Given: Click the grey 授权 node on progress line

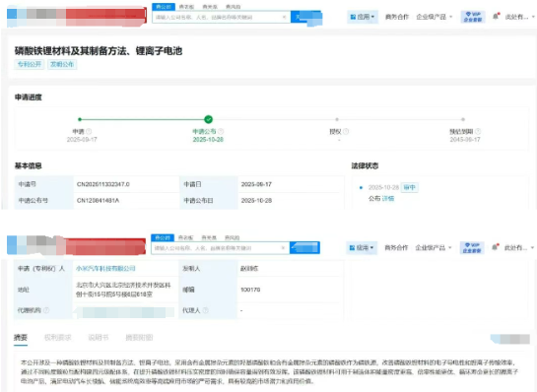Looking at the screenshot, I should pos(337,119).
